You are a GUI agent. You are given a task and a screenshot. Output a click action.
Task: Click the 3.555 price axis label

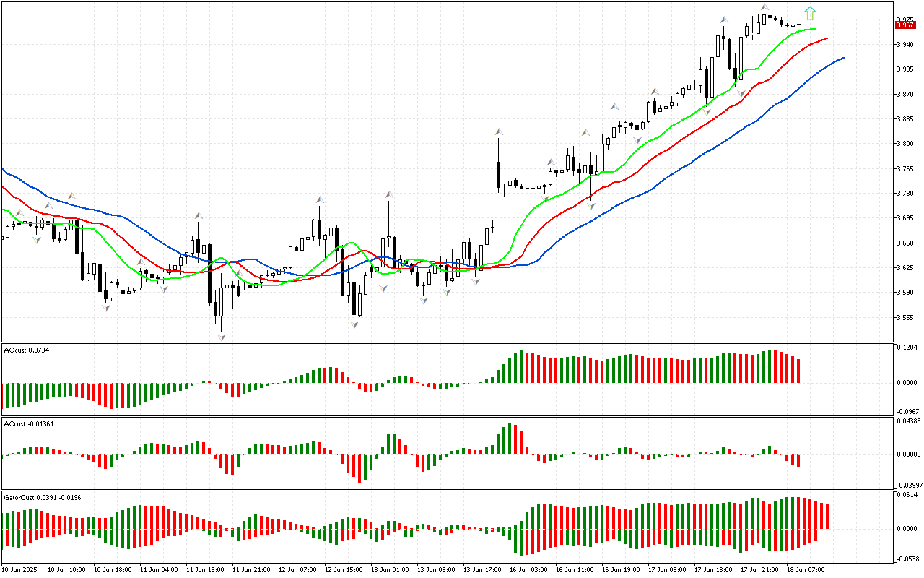(x=905, y=318)
